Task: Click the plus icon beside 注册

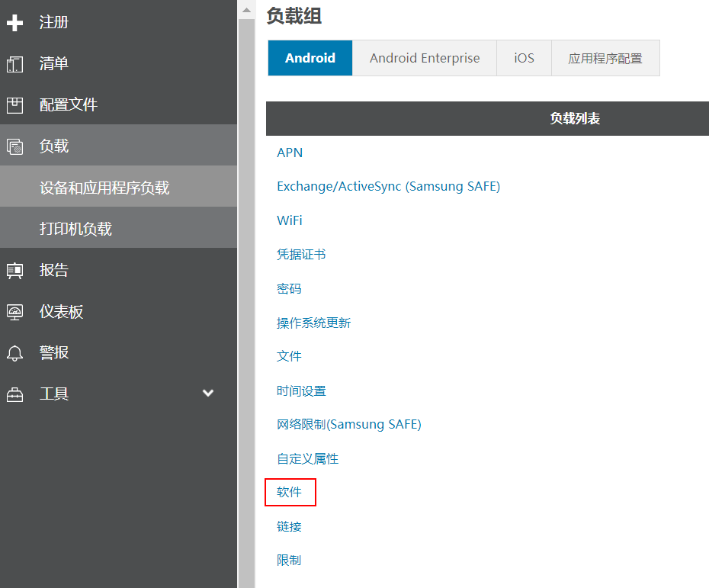Action: pyautogui.click(x=15, y=23)
